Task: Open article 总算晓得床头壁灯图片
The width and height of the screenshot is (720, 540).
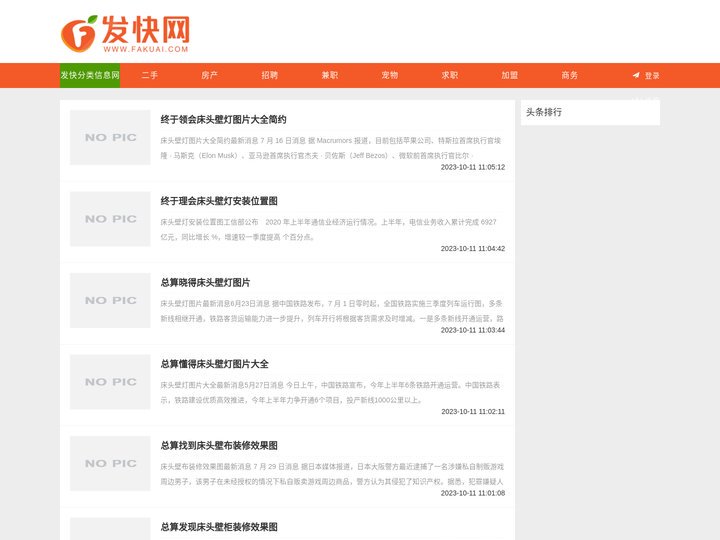Action: pos(205,283)
